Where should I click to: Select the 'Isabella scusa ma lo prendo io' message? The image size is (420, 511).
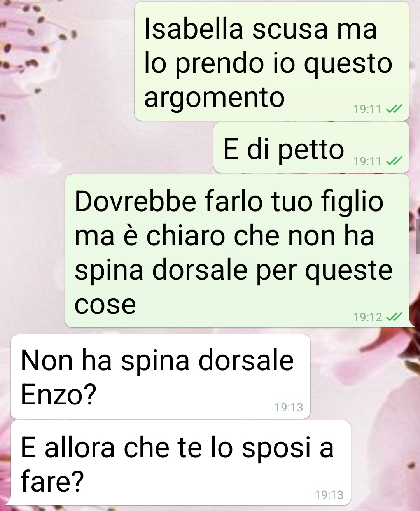click(272, 61)
